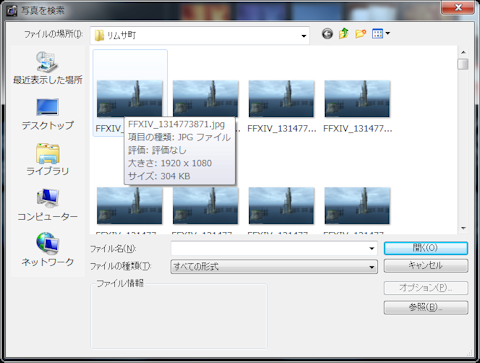Screen dimensions: 480x363
Task: Click the scrollbar down arrow
Action: tap(463, 228)
